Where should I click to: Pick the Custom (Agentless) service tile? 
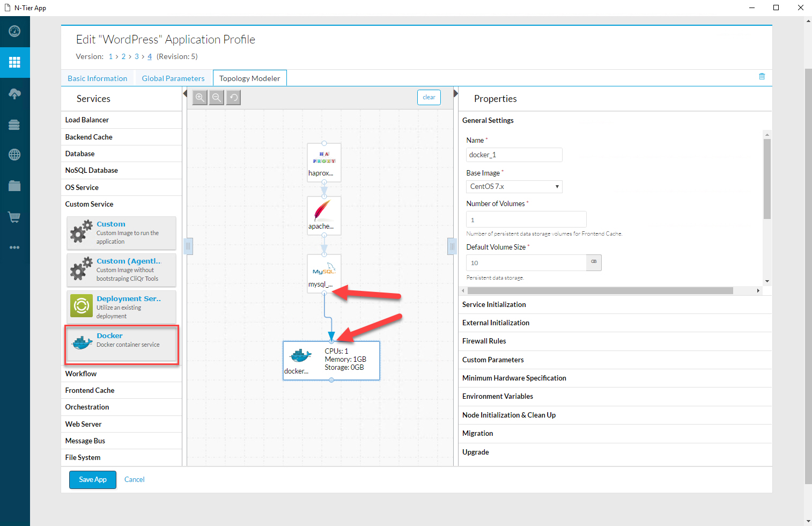click(x=122, y=270)
